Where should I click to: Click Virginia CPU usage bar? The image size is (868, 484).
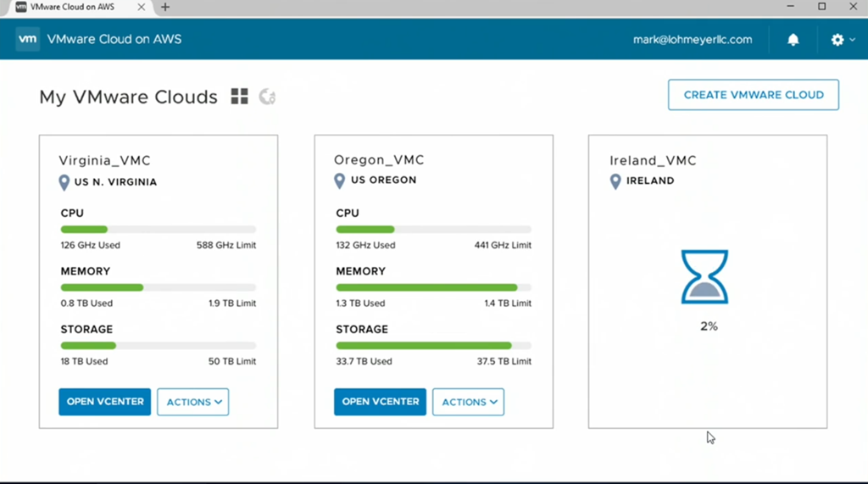(159, 229)
